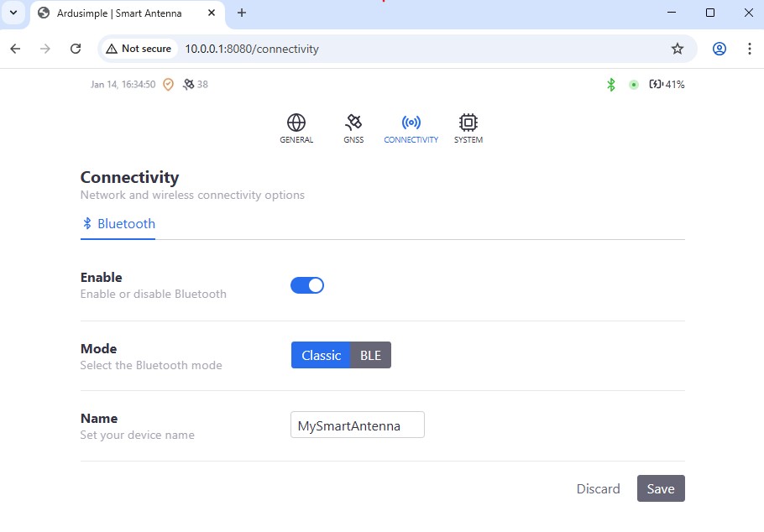This screenshot has height=532, width=764.
Task: Select the Connectivity wireless icon
Action: click(411, 123)
